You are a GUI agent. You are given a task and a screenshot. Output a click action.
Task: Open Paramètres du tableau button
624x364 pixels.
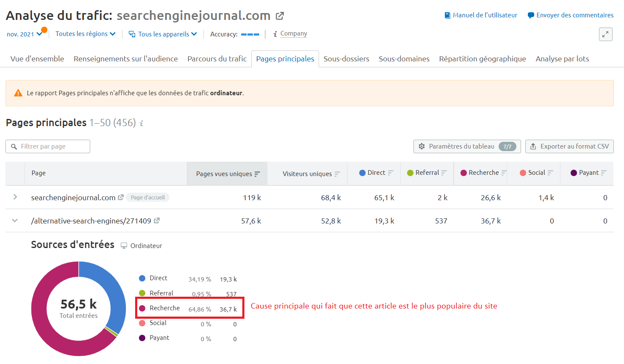click(467, 146)
